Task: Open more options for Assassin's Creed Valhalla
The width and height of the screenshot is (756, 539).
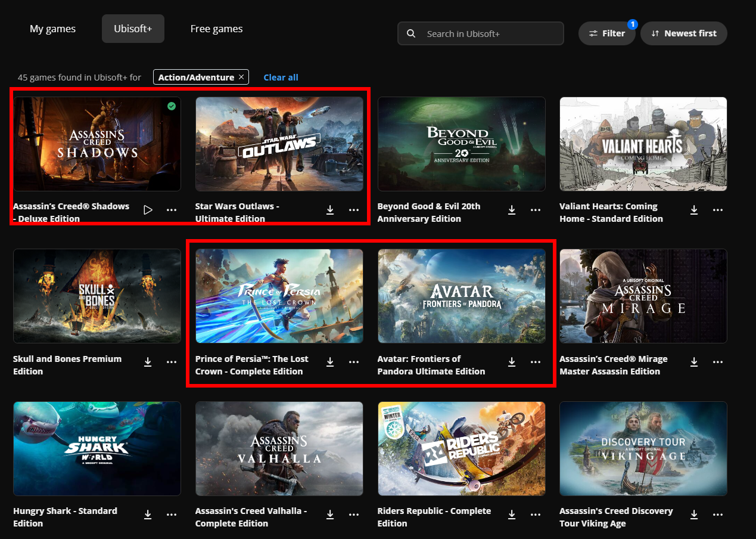Action: click(354, 515)
